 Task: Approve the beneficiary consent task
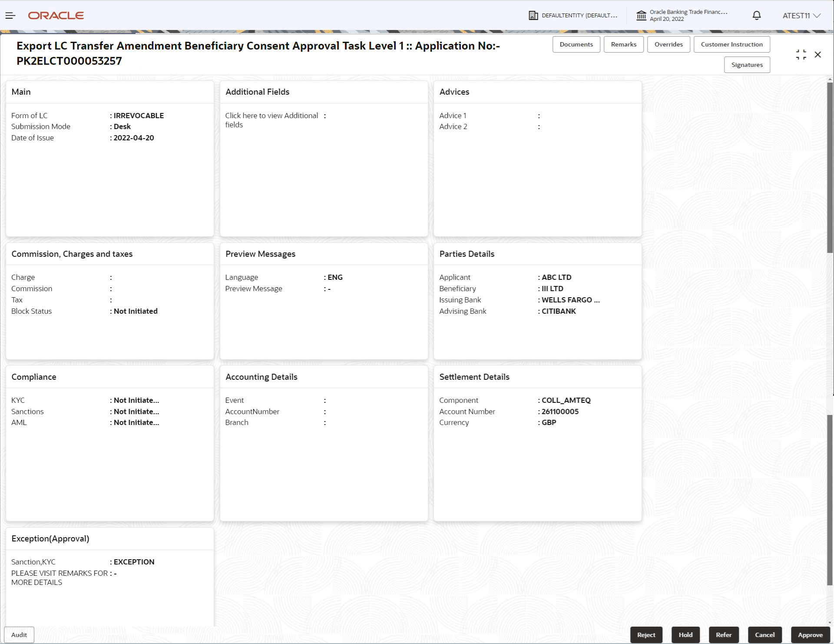pos(810,635)
